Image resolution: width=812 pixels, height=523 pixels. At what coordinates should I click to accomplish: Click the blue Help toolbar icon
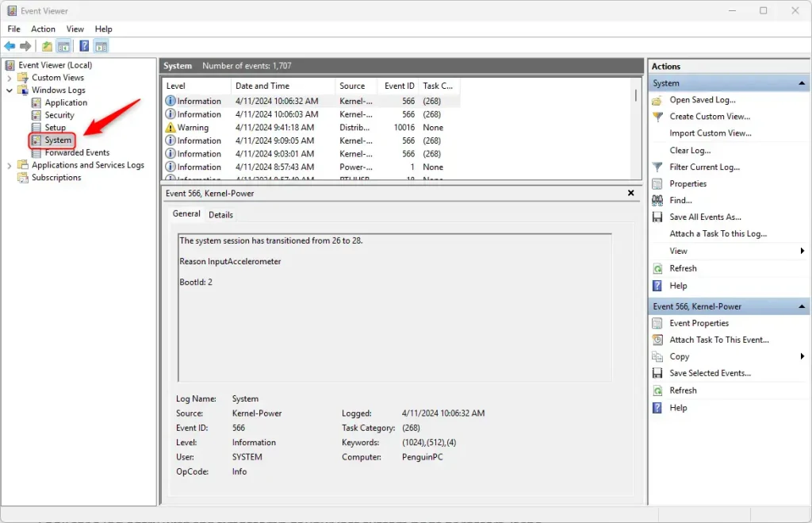coord(84,46)
